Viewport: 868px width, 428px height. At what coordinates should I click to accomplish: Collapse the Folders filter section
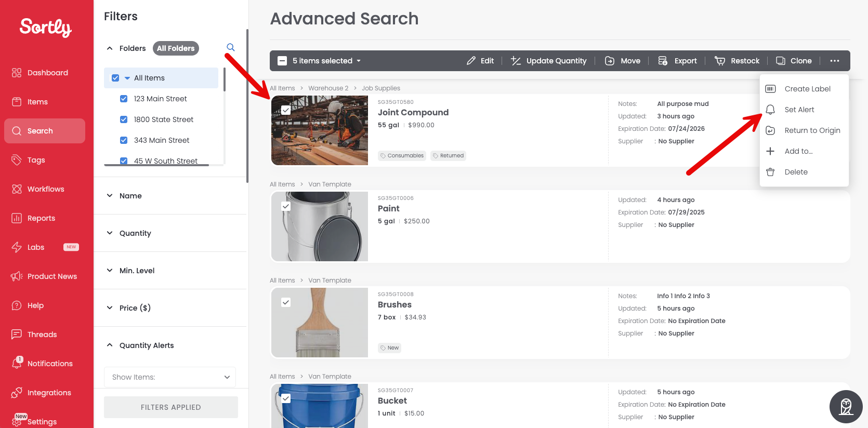pyautogui.click(x=110, y=48)
